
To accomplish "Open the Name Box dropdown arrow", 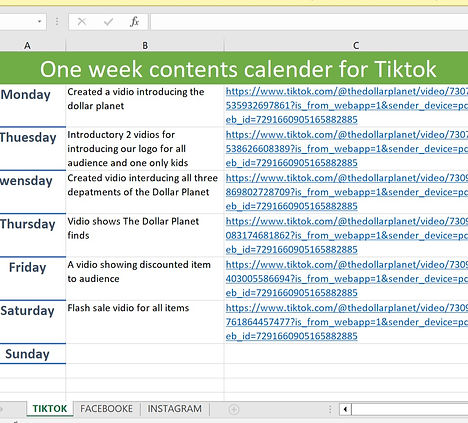I will point(39,22).
